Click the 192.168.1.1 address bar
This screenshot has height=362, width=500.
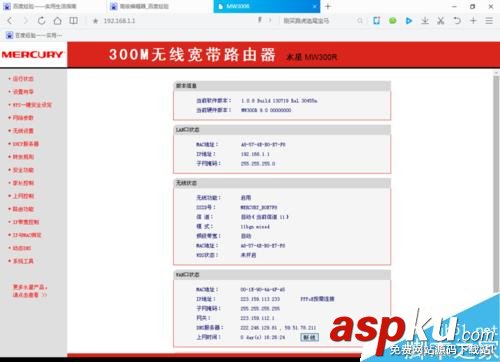point(119,21)
